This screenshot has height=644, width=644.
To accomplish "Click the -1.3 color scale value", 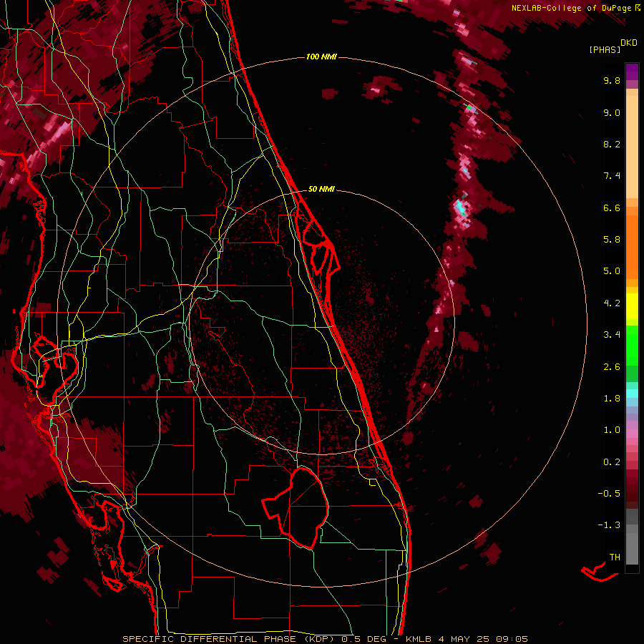I will (609, 525).
